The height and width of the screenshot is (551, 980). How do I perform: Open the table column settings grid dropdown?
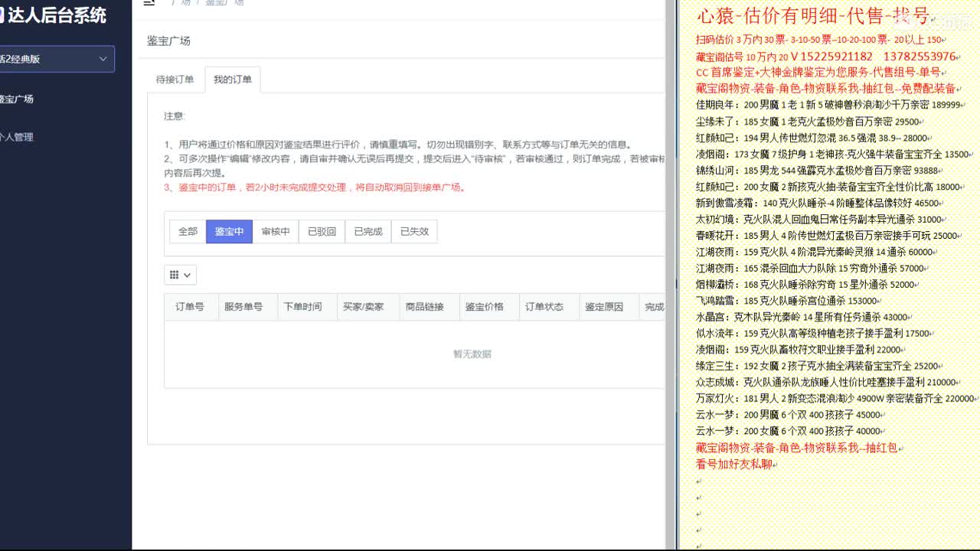[x=180, y=275]
